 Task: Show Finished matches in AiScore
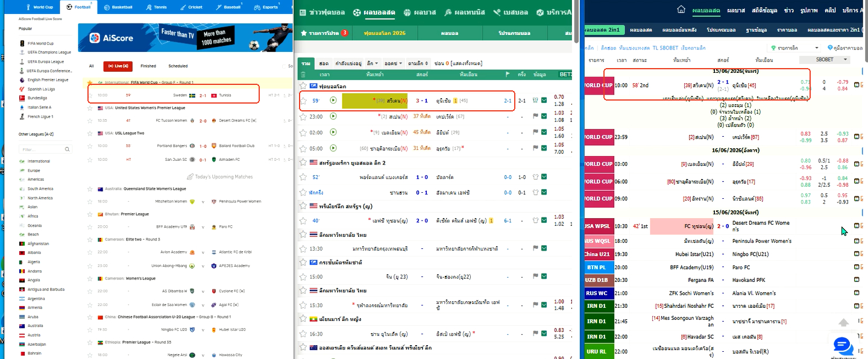pos(148,66)
